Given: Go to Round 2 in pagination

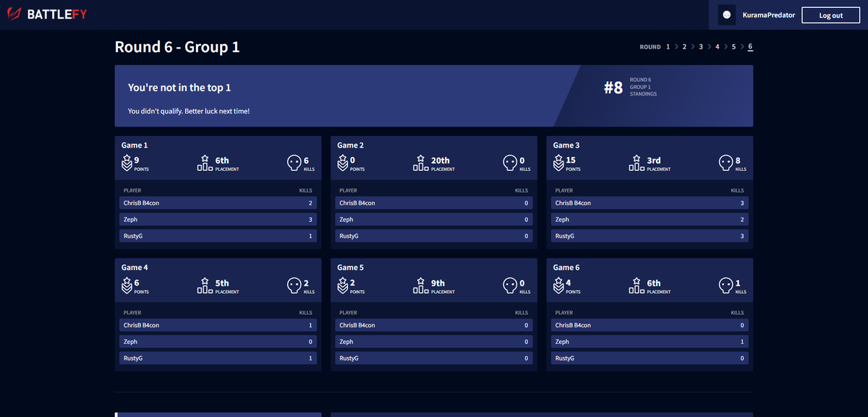Looking at the screenshot, I should click(x=684, y=46).
